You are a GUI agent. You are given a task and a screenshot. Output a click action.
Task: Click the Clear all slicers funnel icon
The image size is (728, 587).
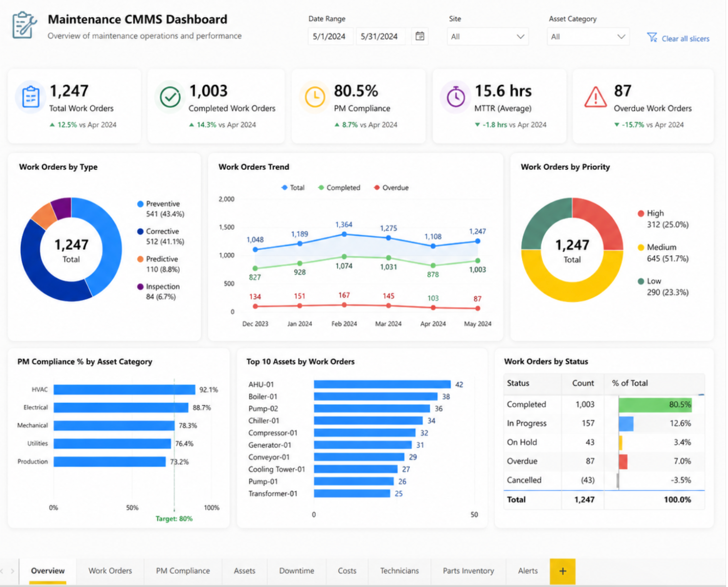pyautogui.click(x=652, y=37)
